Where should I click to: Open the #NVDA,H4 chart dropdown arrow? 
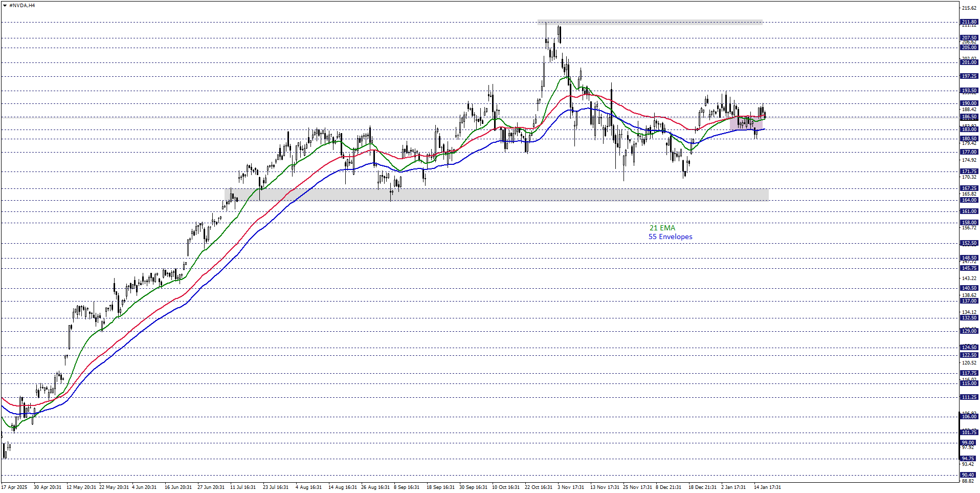tap(5, 6)
